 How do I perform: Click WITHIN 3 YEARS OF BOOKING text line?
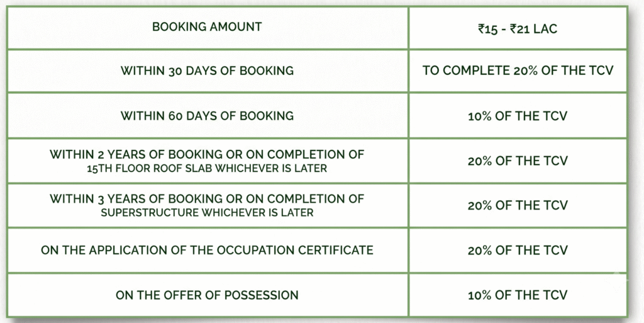(x=207, y=199)
